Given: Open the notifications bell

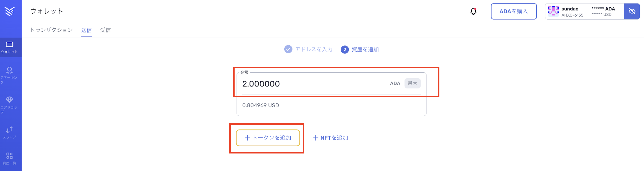Looking at the screenshot, I should pyautogui.click(x=473, y=11).
